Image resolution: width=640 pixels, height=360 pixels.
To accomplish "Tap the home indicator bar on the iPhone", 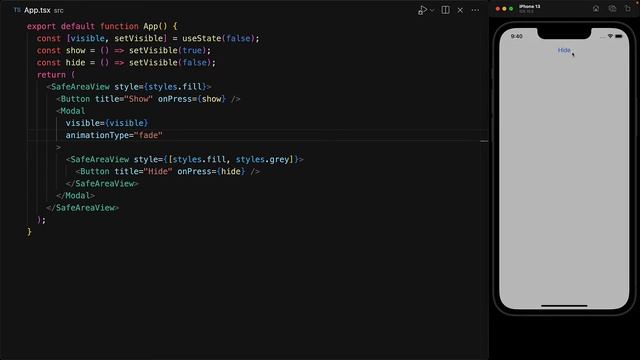I will coord(564,305).
